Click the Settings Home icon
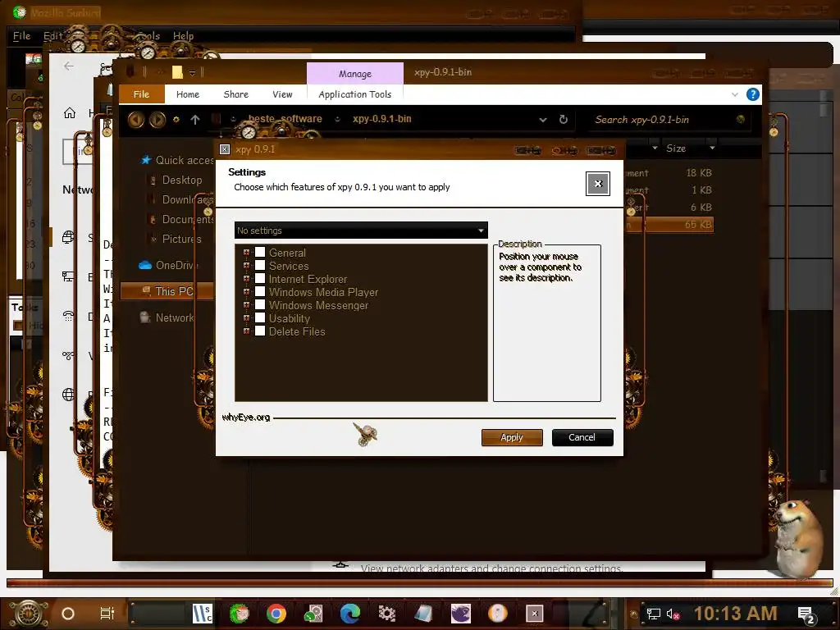840x630 pixels. pos(70,113)
